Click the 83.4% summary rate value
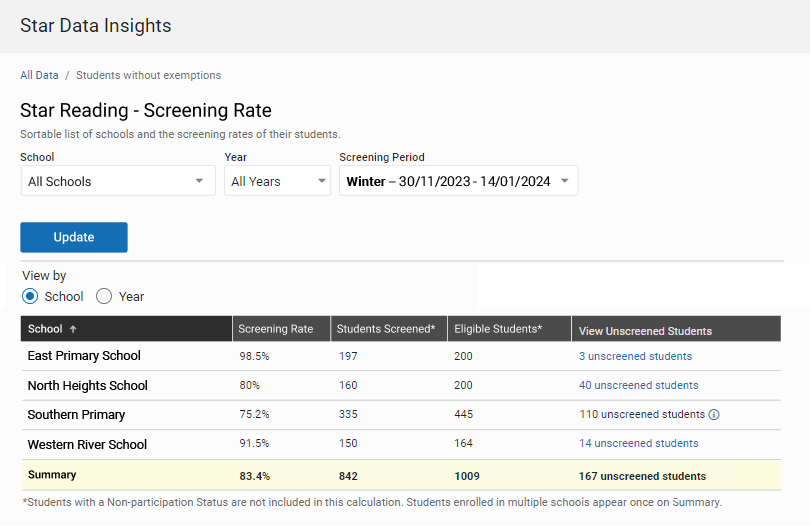This screenshot has height=528, width=810. (x=255, y=476)
